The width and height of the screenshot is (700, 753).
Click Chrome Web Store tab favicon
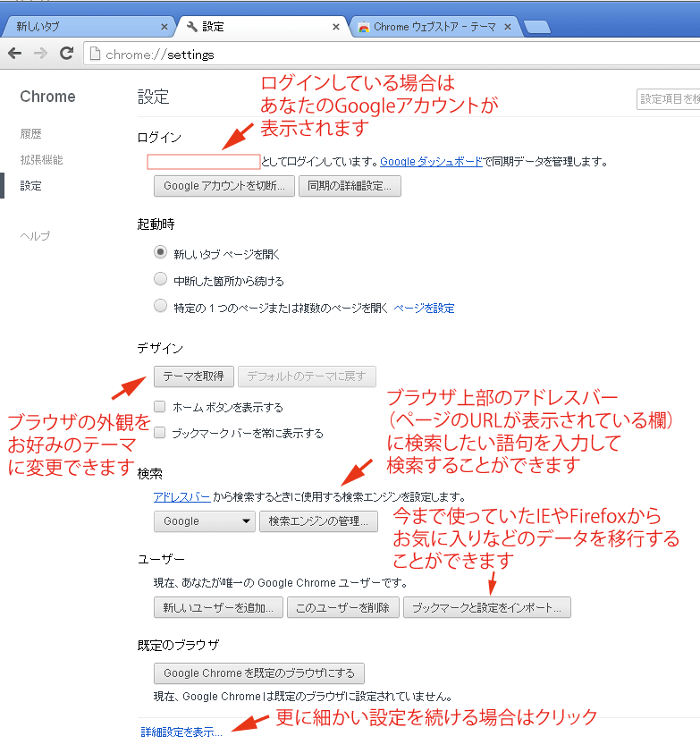coord(364,27)
